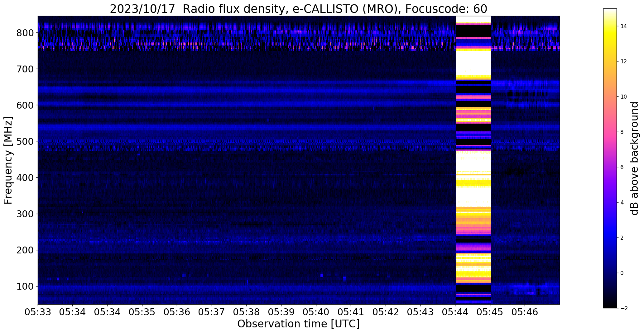Click the plot title mentioning e-CALLISTO (MRO)
Viewport: 644px width, 333px height.
298,9
